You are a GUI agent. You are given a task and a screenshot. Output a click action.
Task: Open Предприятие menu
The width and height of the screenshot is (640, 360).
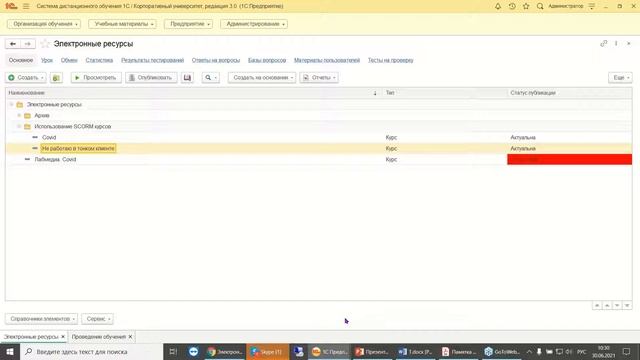pyautogui.click(x=188, y=24)
